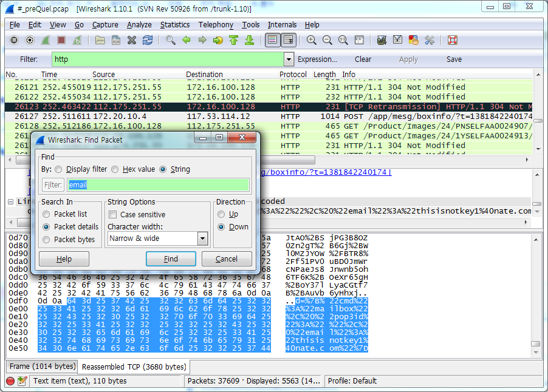The height and width of the screenshot is (392, 548).
Task: Click the Preferences tools icon
Action: (x=430, y=41)
